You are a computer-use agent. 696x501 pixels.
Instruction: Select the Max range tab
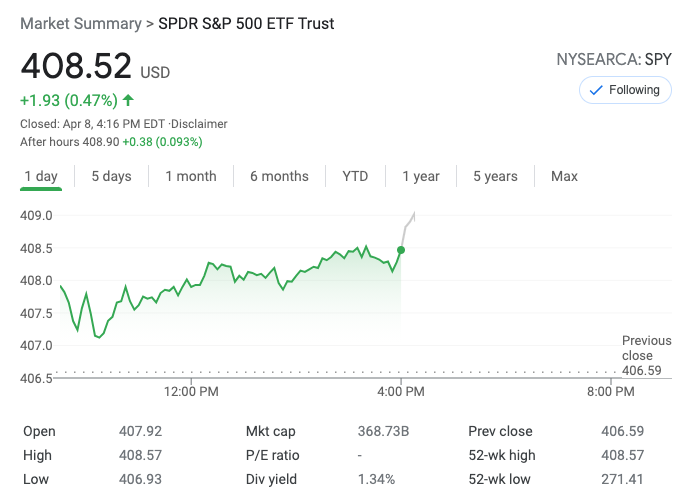click(564, 177)
